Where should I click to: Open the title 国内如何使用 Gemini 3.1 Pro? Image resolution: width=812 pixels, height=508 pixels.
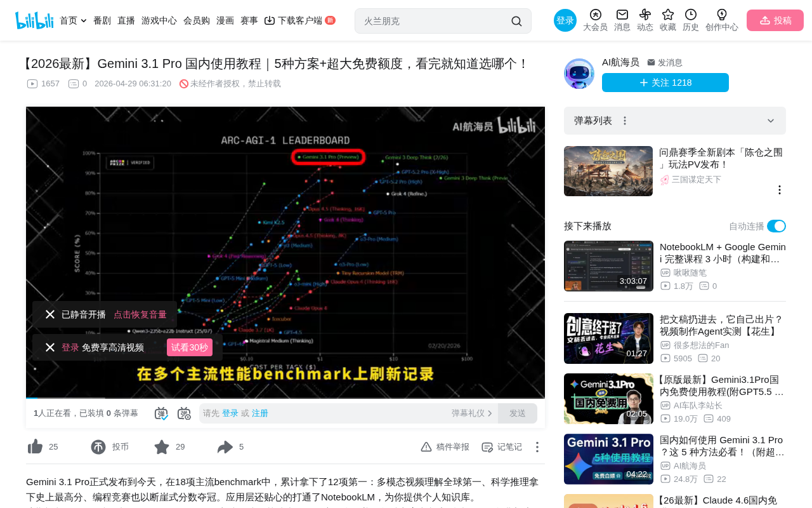point(723,446)
